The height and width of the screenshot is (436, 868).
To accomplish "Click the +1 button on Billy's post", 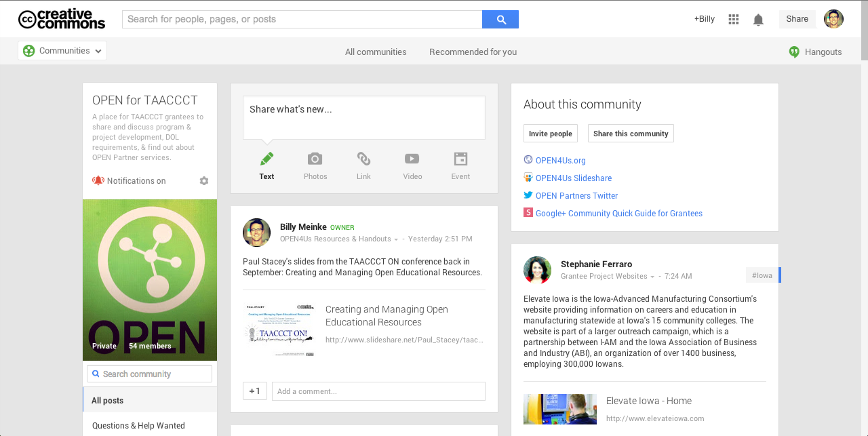I will 255,391.
